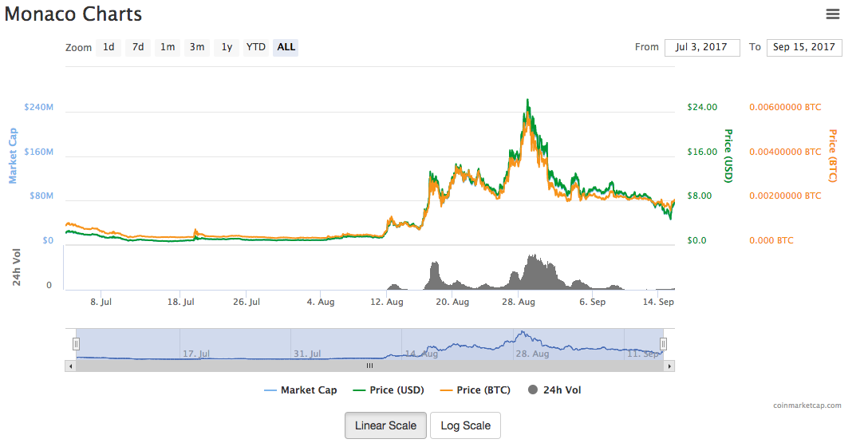Open the coinmarketcap.com credit link
868x447 pixels.
coord(807,405)
